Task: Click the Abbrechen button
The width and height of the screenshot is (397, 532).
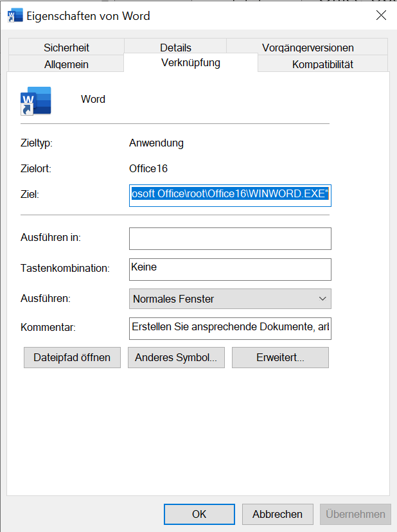Action: point(278,514)
